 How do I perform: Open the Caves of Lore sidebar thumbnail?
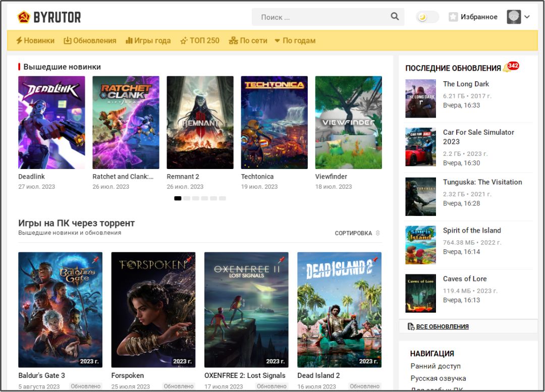pos(420,293)
